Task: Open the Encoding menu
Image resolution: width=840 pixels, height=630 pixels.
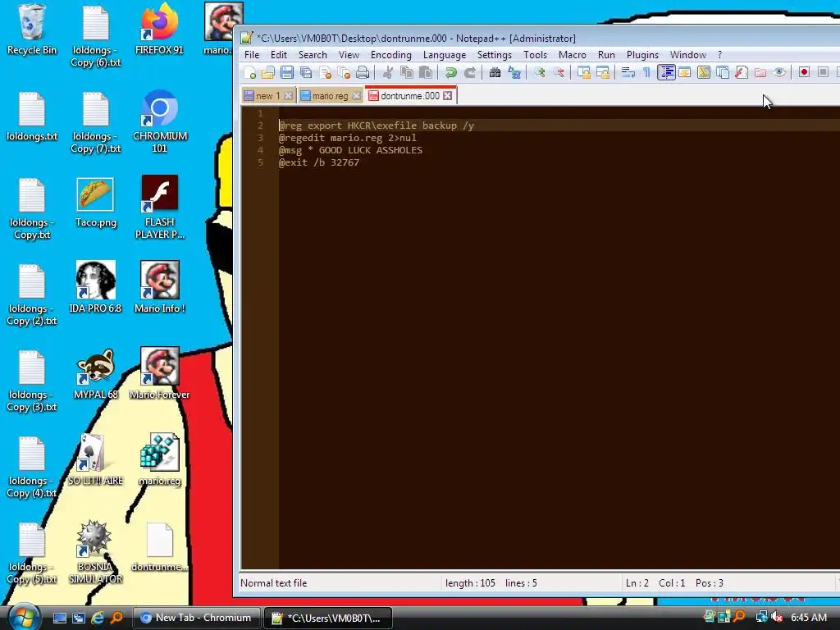Action: pos(391,55)
